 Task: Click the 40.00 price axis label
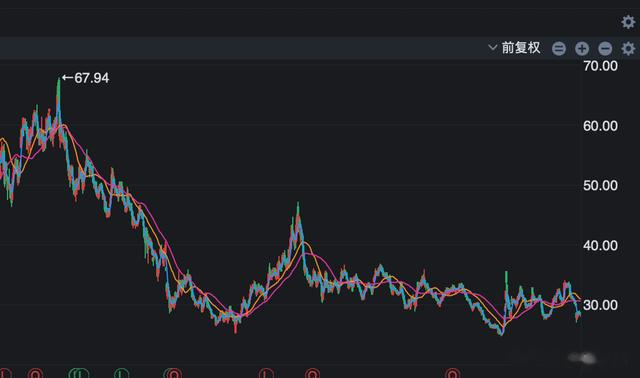600,246
